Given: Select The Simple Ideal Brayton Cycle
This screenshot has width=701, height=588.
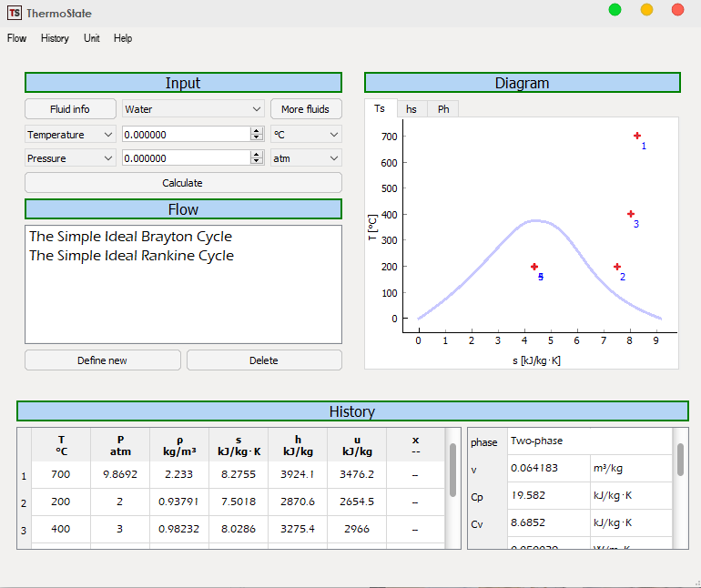Looking at the screenshot, I should tap(130, 237).
